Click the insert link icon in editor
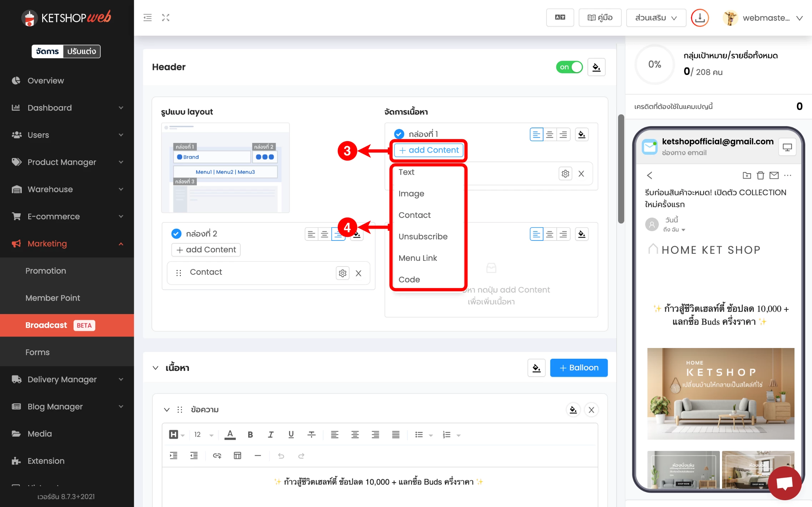Screen dimensions: 812x507 (217, 456)
